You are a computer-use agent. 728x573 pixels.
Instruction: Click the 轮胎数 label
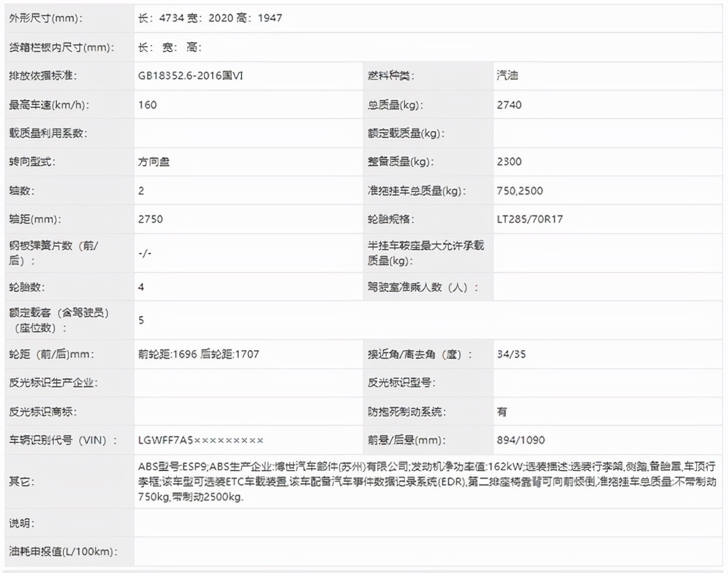pyautogui.click(x=27, y=287)
